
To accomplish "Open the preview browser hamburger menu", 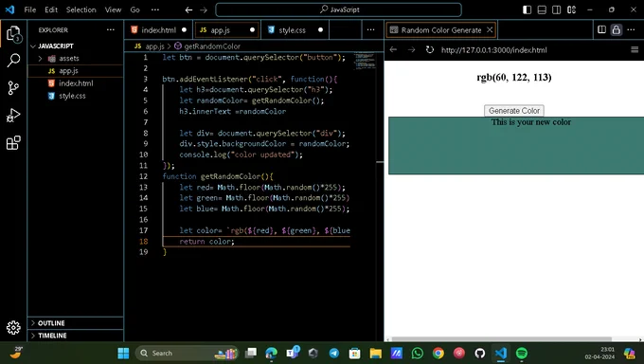I will click(635, 50).
